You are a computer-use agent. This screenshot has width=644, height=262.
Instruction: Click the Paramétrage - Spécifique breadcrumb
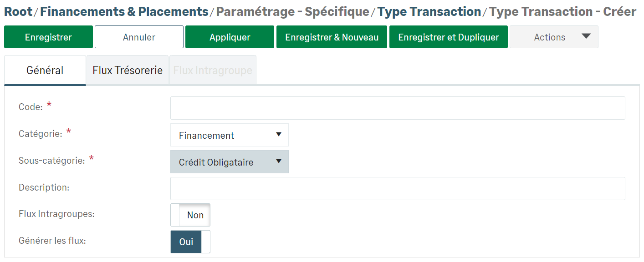292,12
